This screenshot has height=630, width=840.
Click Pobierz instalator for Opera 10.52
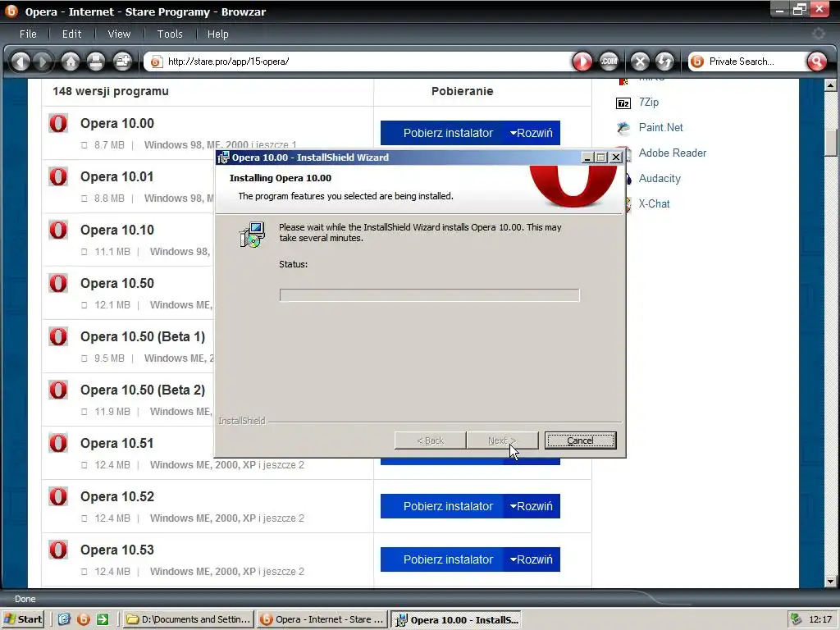click(x=442, y=506)
